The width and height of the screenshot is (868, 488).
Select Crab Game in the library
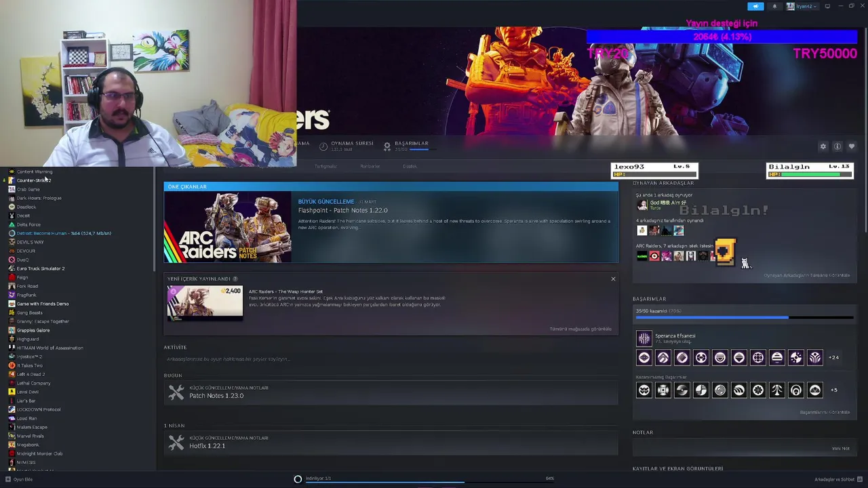(x=28, y=189)
